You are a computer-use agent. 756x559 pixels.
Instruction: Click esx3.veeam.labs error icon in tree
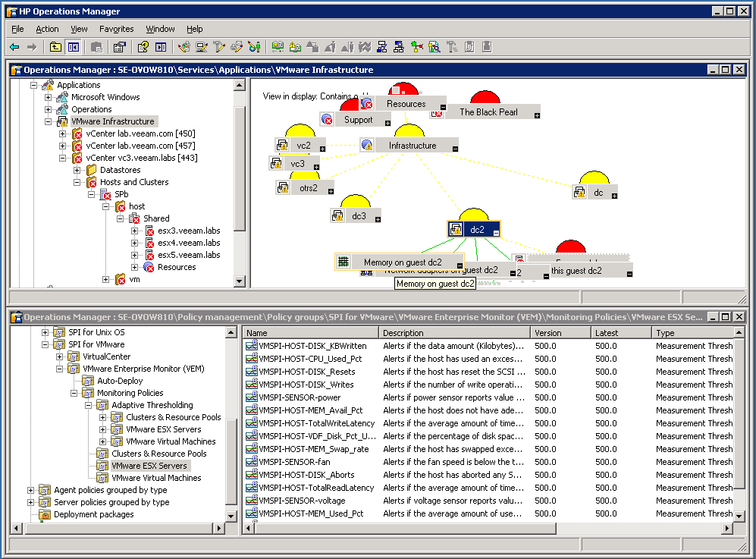pos(149,231)
